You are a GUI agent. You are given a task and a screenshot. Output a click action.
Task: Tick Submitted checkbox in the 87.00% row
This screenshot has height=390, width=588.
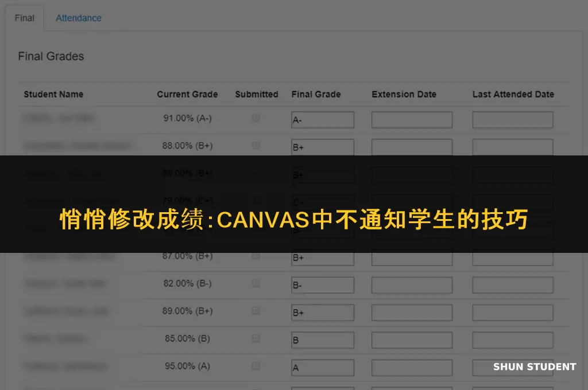point(256,256)
